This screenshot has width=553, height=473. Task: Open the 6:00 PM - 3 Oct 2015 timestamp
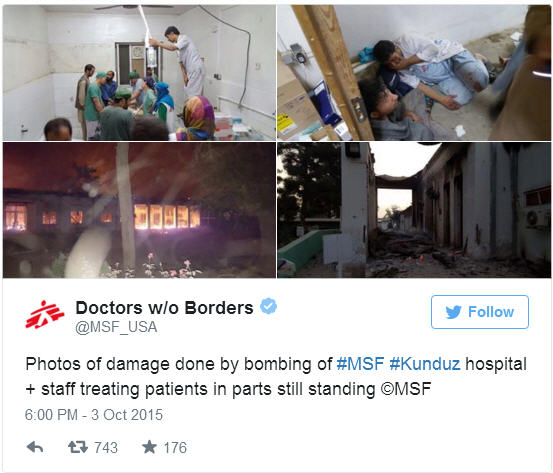[94, 415]
